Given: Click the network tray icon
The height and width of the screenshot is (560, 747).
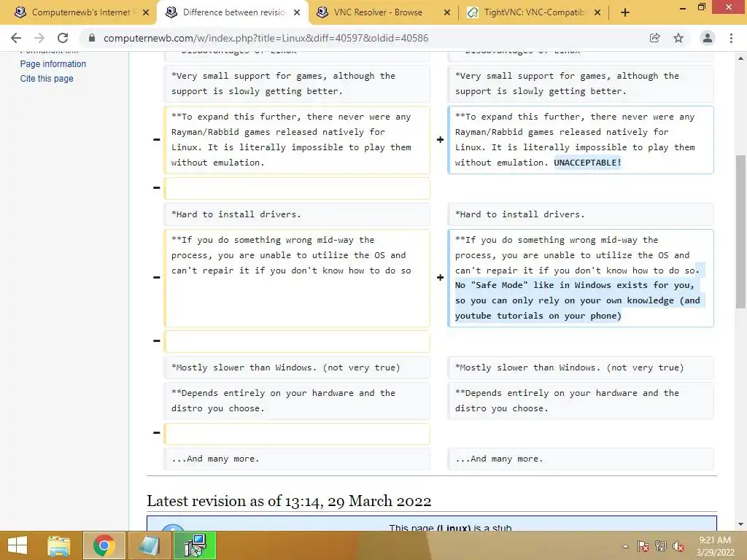Looking at the screenshot, I should click(x=661, y=546).
